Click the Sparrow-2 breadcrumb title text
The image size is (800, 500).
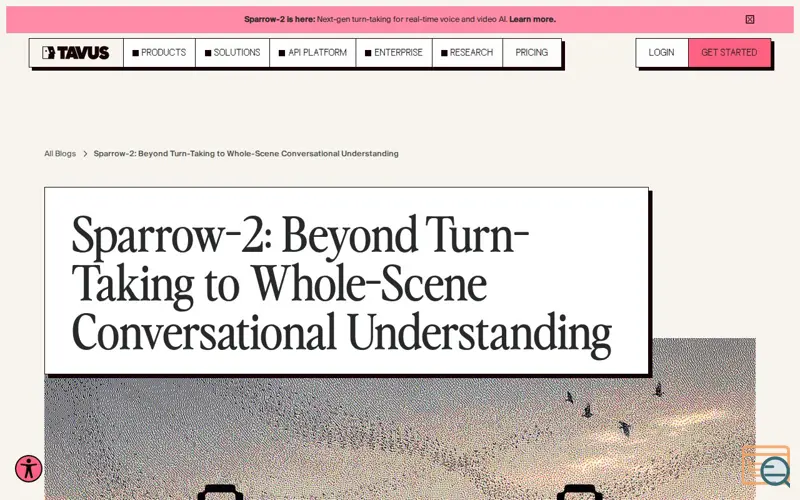pos(246,154)
